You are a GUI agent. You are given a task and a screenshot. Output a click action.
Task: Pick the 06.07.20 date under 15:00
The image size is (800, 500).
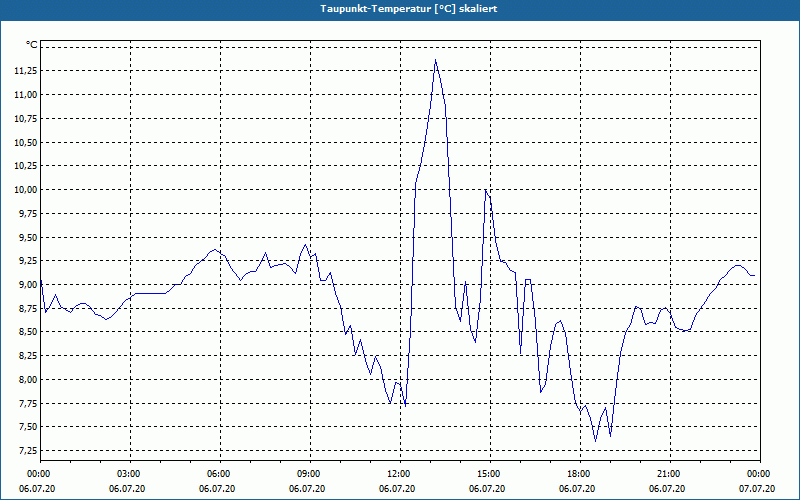click(x=487, y=489)
